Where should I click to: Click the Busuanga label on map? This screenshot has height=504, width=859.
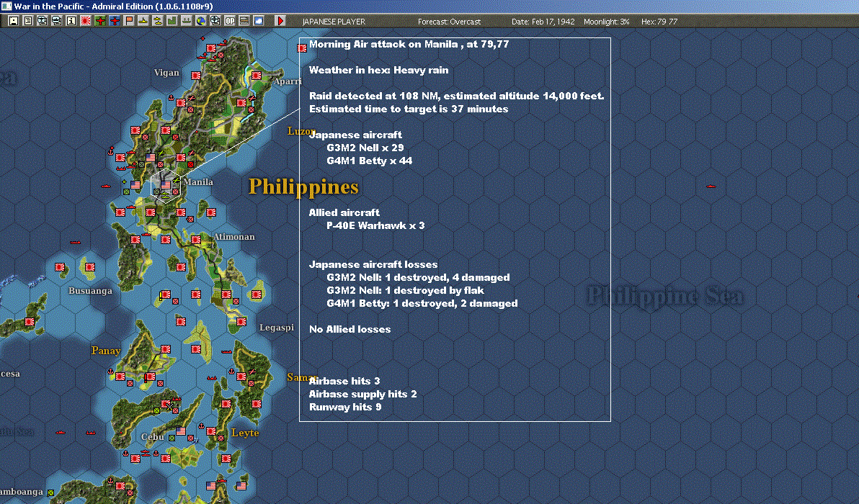tap(90, 291)
